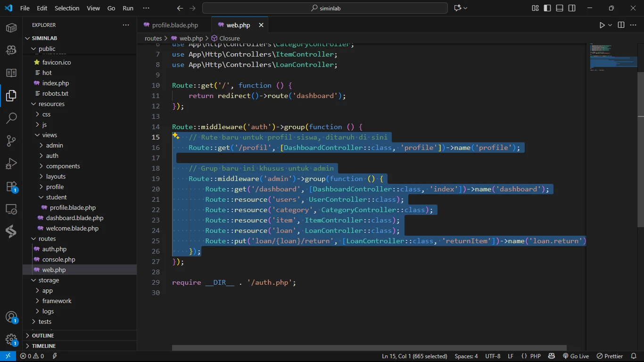Switch to profile.blade.php tab
Image resolution: width=644 pixels, height=362 pixels.
[175, 25]
